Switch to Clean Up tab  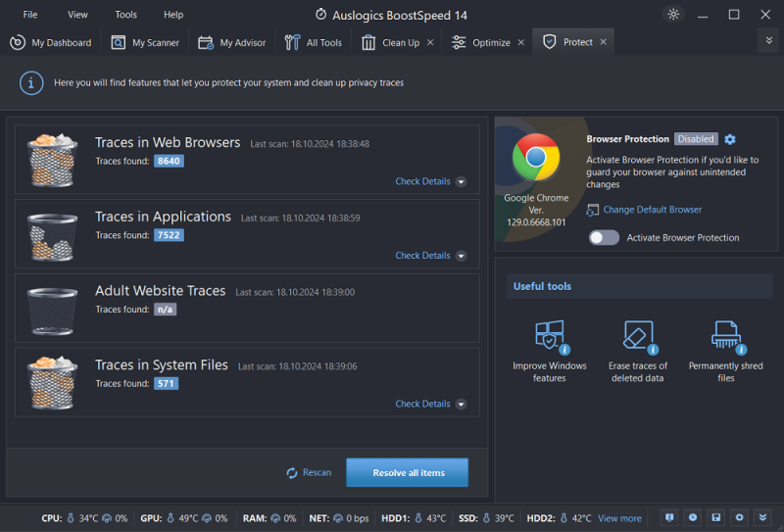[390, 42]
